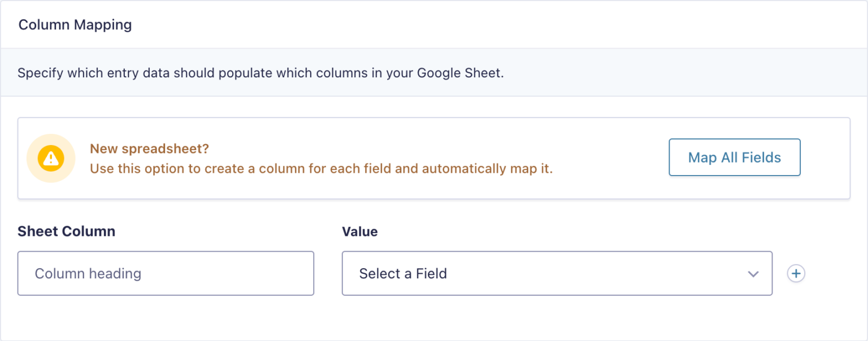The height and width of the screenshot is (341, 868).
Task: Click the Value column label
Action: pyautogui.click(x=359, y=231)
